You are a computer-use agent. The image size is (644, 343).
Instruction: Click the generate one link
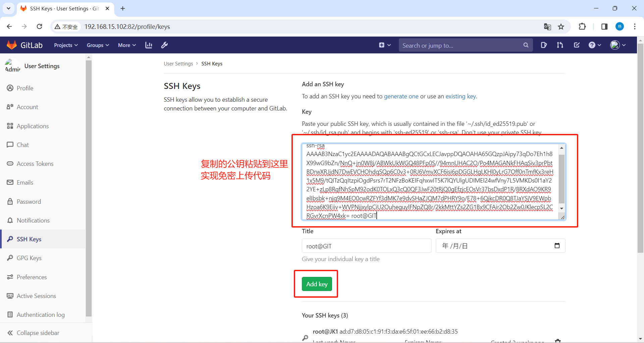click(x=401, y=96)
